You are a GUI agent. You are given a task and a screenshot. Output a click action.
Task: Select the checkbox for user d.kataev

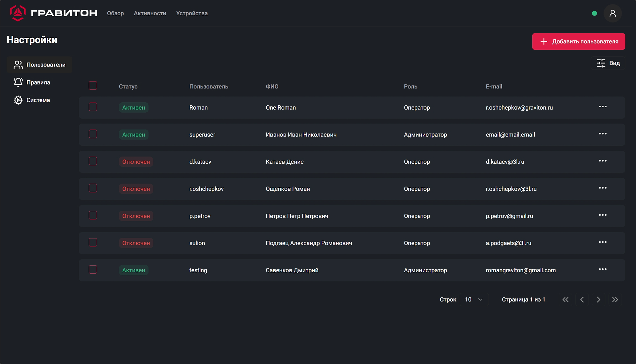[x=93, y=161]
